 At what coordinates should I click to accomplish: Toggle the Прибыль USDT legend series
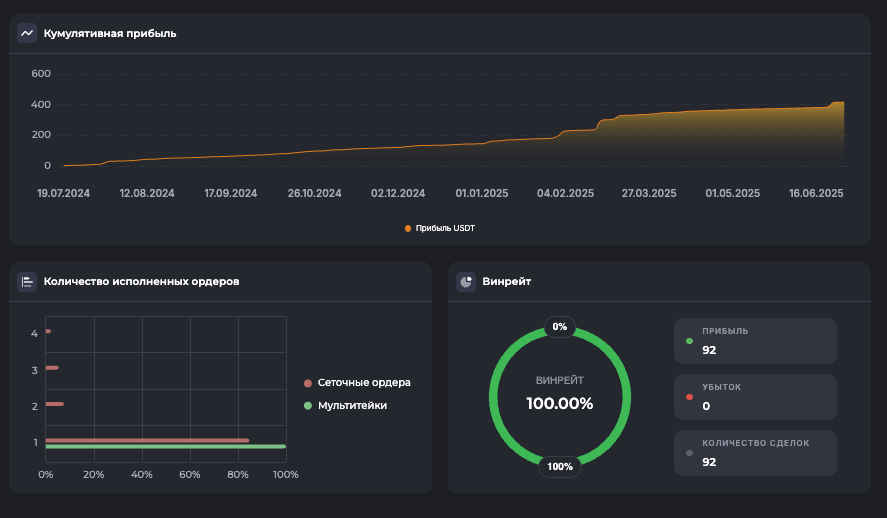(x=440, y=229)
